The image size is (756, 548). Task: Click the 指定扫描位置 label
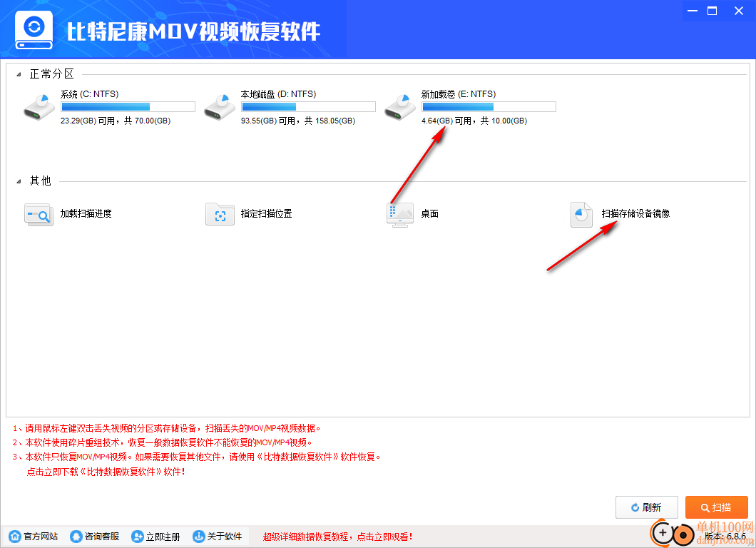(x=267, y=213)
